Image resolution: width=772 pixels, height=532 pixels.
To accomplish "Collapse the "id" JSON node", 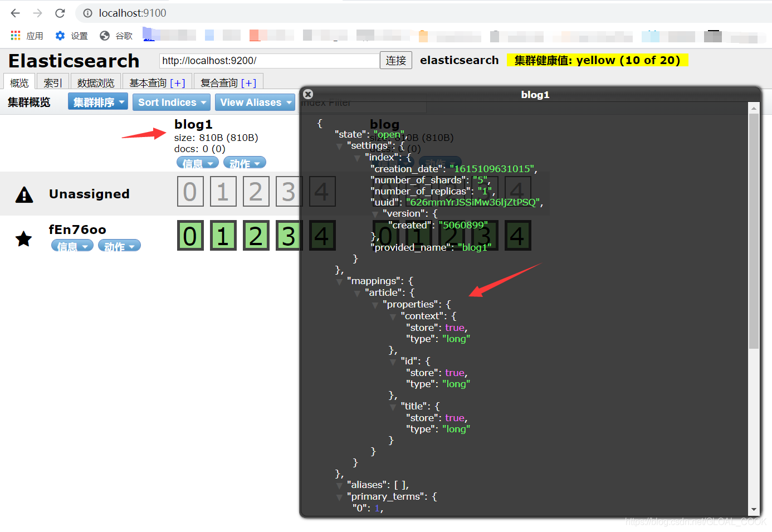I will pos(393,362).
